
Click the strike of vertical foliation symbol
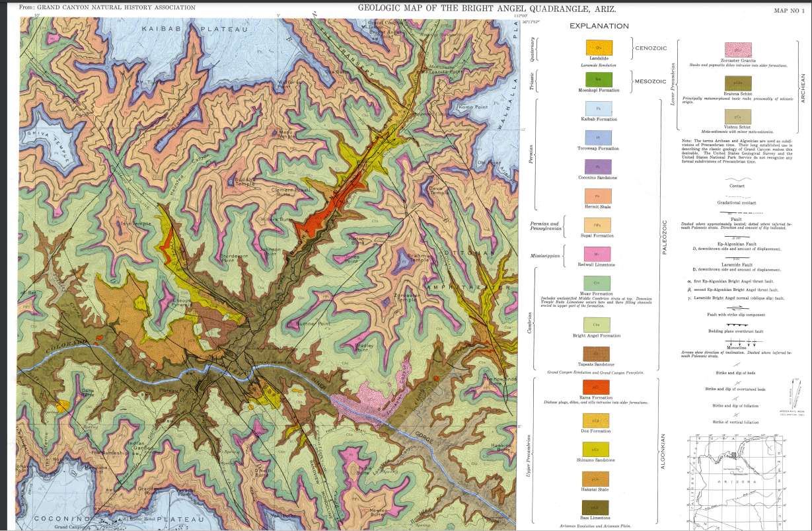click(735, 415)
